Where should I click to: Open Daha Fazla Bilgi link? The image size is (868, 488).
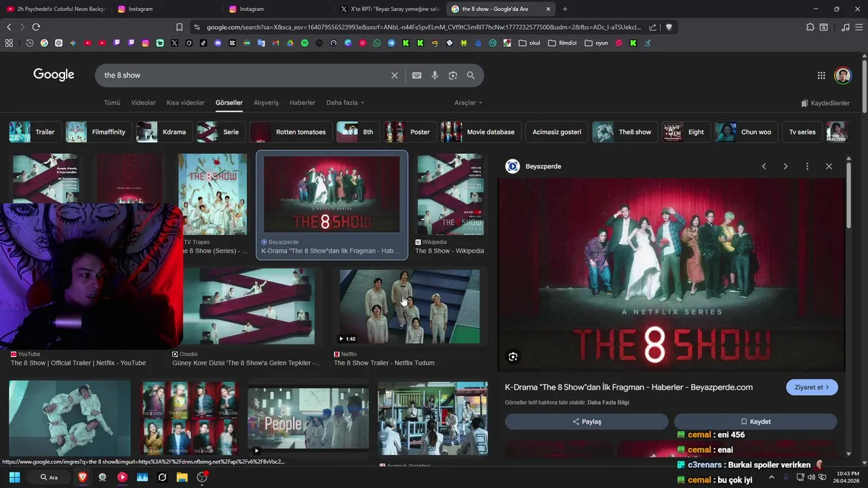[608, 403]
